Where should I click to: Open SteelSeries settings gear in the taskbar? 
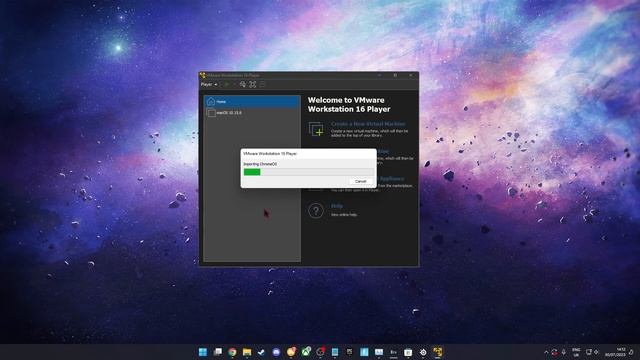click(x=423, y=352)
